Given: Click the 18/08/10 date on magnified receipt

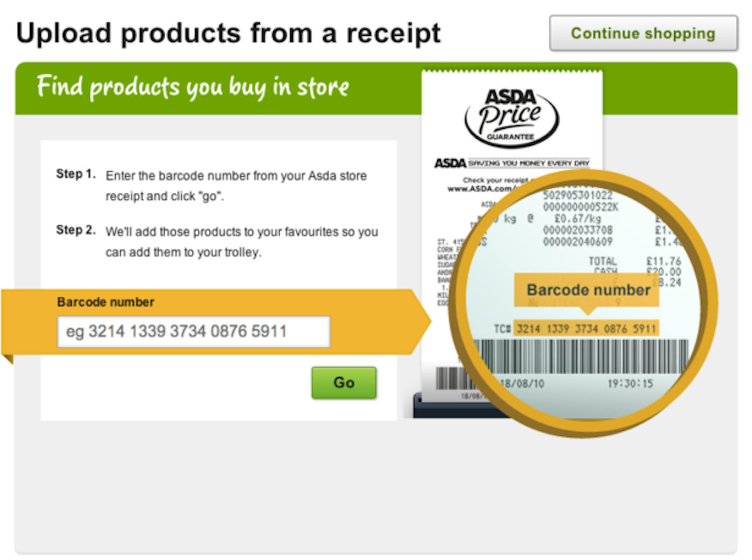Looking at the screenshot, I should pos(522,384).
